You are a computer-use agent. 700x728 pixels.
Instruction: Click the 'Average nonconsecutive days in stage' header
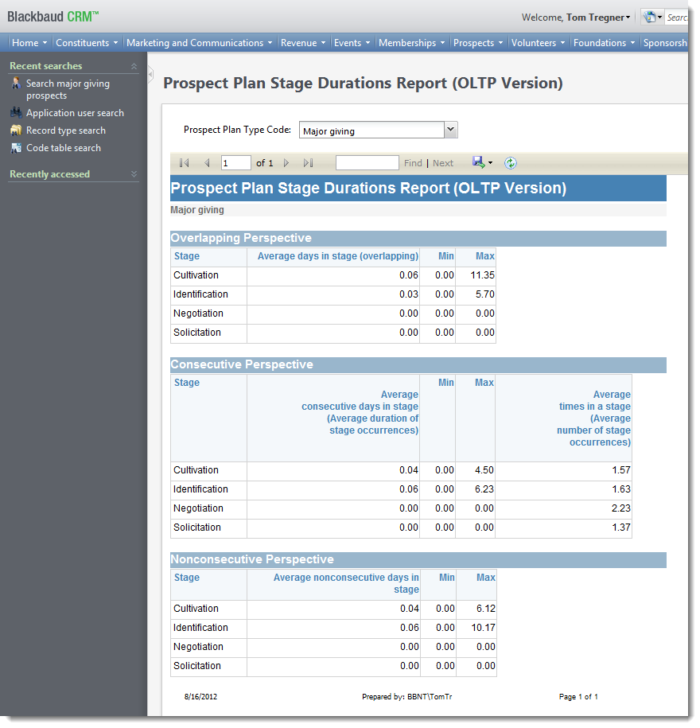pos(346,584)
